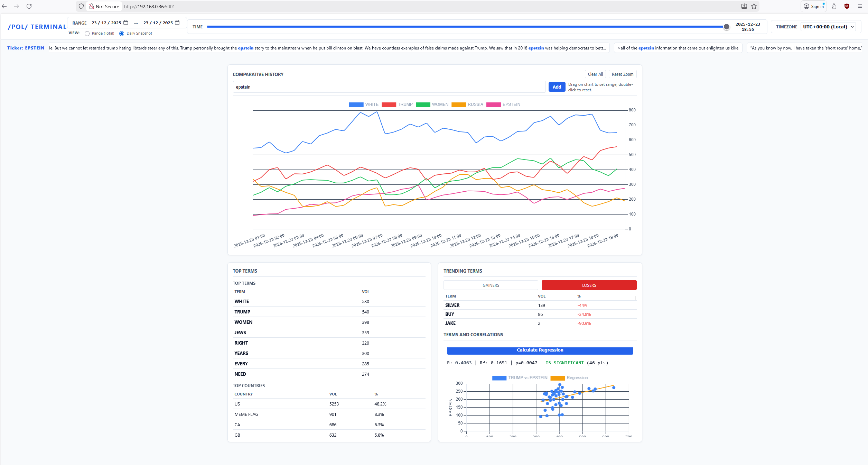Click the bookmark star icon
The height and width of the screenshot is (465, 868).
754,6
